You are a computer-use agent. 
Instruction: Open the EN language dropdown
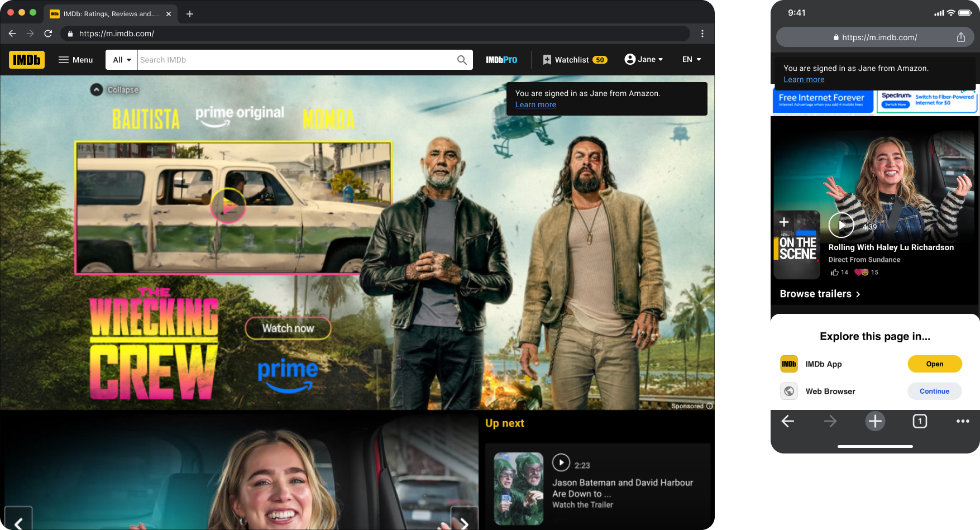(691, 60)
